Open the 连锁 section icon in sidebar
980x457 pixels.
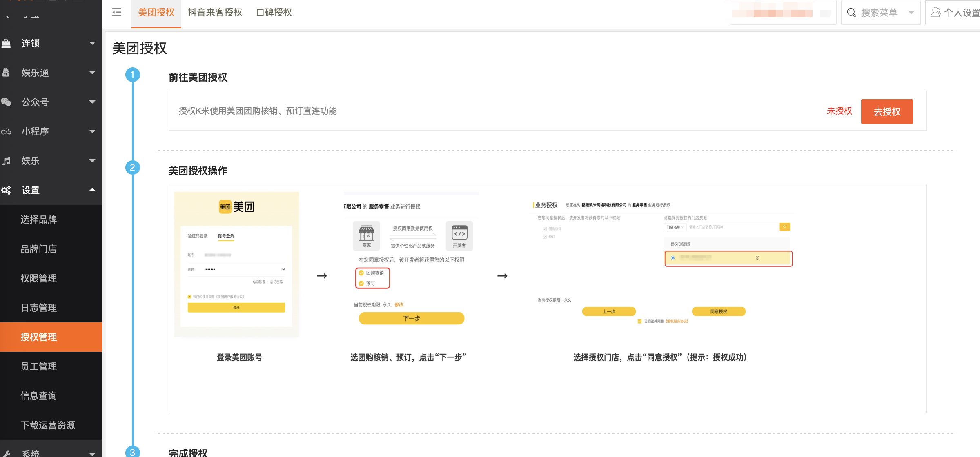click(6, 43)
